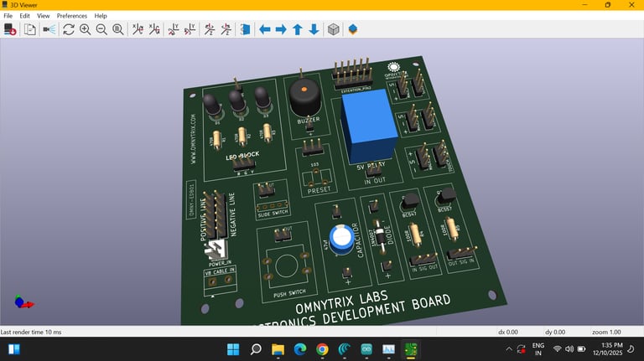Image resolution: width=644 pixels, height=361 pixels.
Task: Click the widgets icon at taskbar left
Action: [14, 349]
